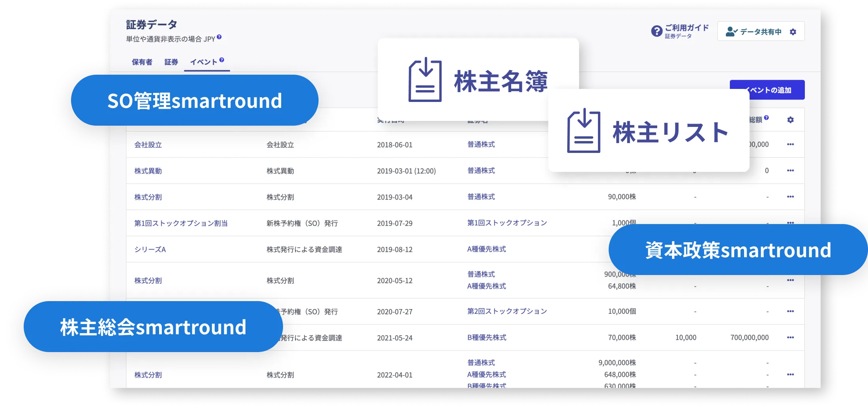Click A種優先株式 in the シリーズA row
This screenshot has width=868, height=407.
pos(487,249)
